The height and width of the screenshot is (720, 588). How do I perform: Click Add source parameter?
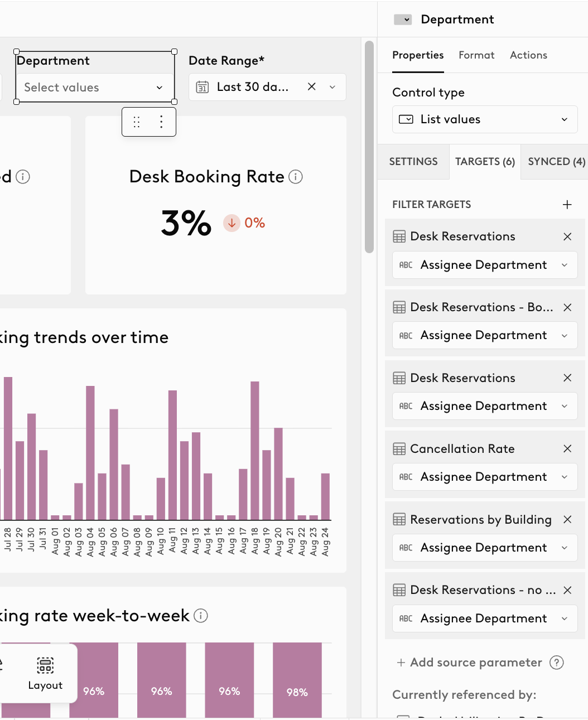coord(469,662)
